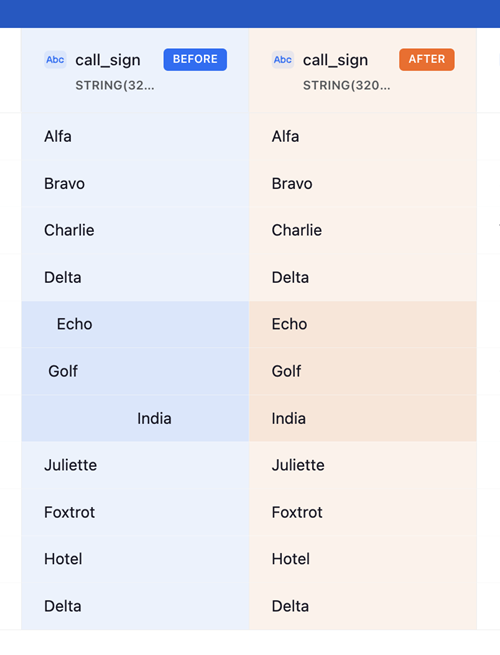Select the Echo cell in AFTER column
This screenshot has height=655, width=500.
pyautogui.click(x=363, y=324)
